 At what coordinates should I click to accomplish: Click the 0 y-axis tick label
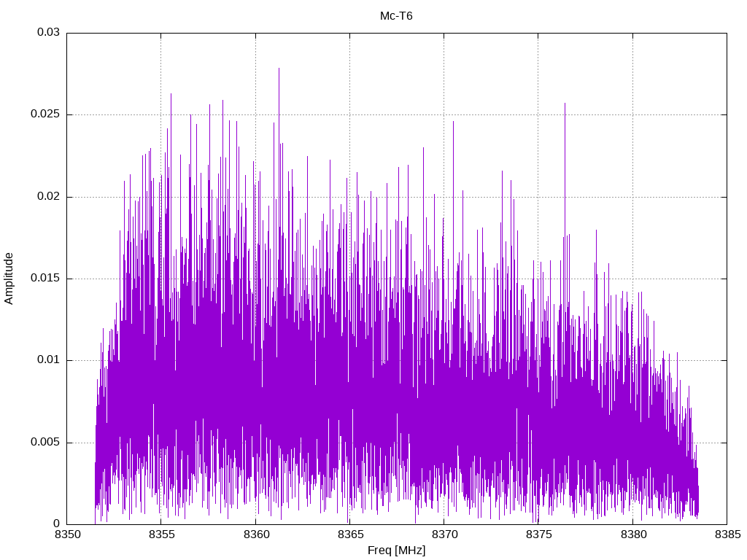point(57,524)
